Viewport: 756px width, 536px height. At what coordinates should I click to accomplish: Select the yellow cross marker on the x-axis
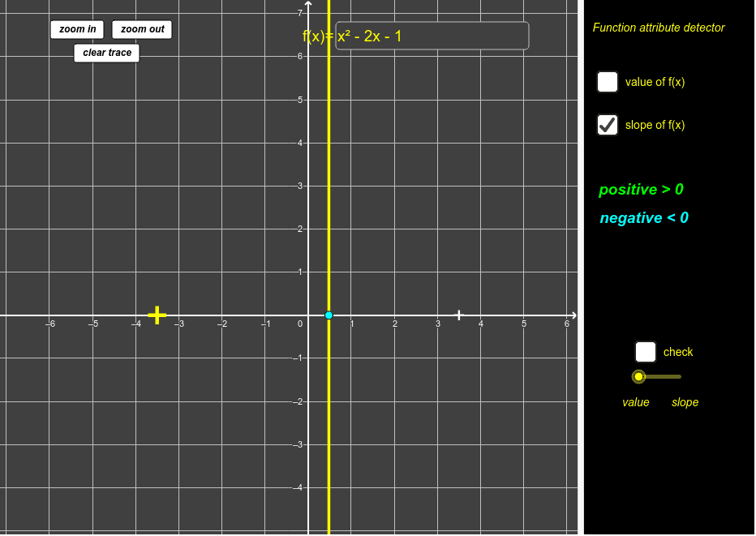coord(157,315)
